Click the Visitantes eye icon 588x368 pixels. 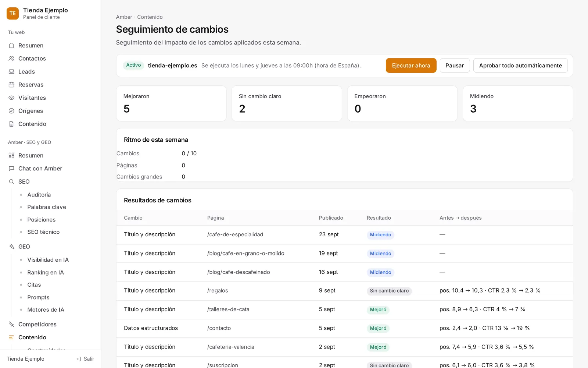(11, 98)
